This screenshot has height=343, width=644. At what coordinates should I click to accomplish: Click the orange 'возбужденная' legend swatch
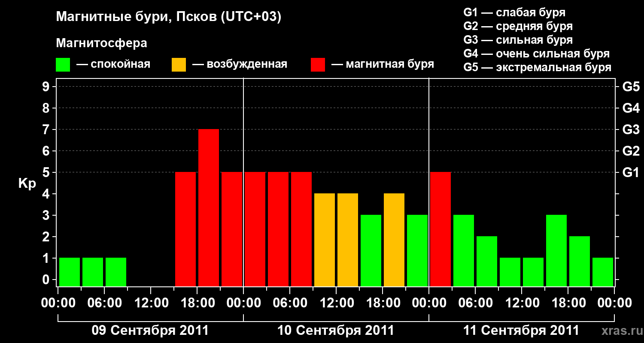pos(179,65)
